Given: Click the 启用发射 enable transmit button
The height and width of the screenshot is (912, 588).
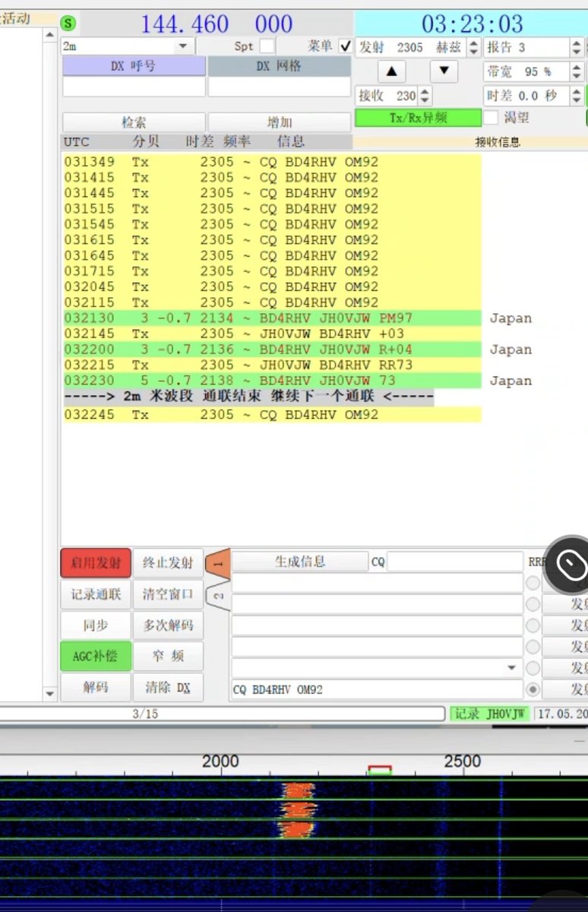Looking at the screenshot, I should 96,563.
